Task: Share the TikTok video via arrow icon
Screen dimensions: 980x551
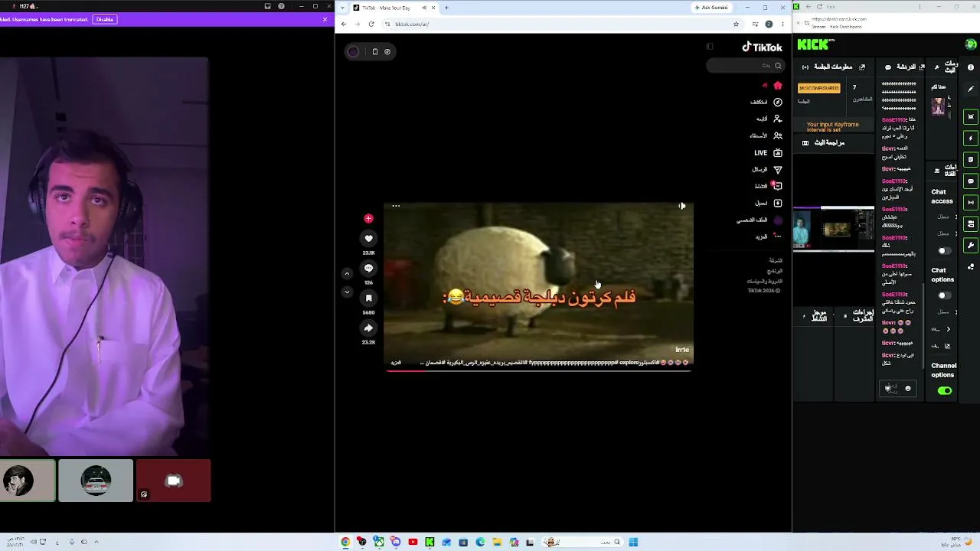Action: (x=368, y=328)
